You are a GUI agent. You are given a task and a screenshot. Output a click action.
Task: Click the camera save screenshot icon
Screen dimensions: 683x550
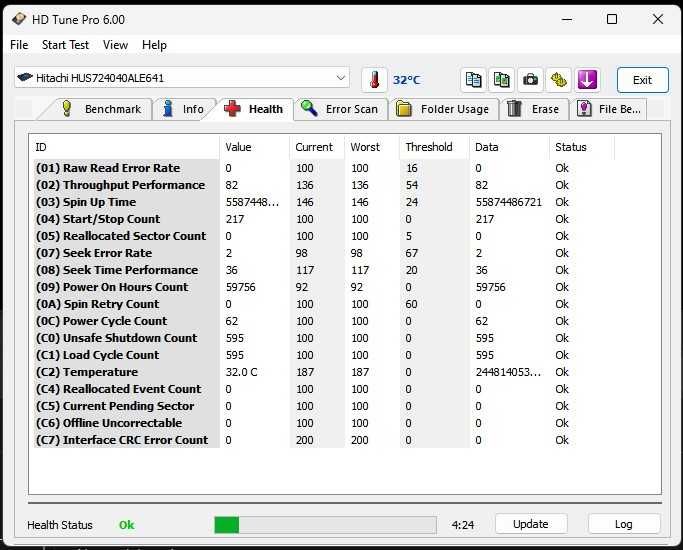pos(530,80)
